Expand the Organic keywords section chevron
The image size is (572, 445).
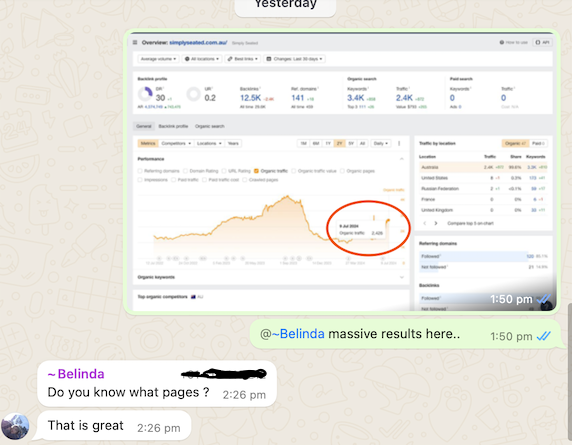(402, 277)
